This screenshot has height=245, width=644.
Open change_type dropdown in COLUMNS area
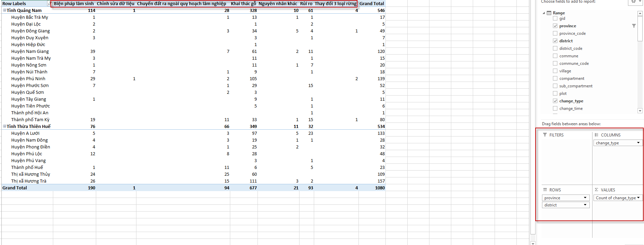(x=638, y=143)
